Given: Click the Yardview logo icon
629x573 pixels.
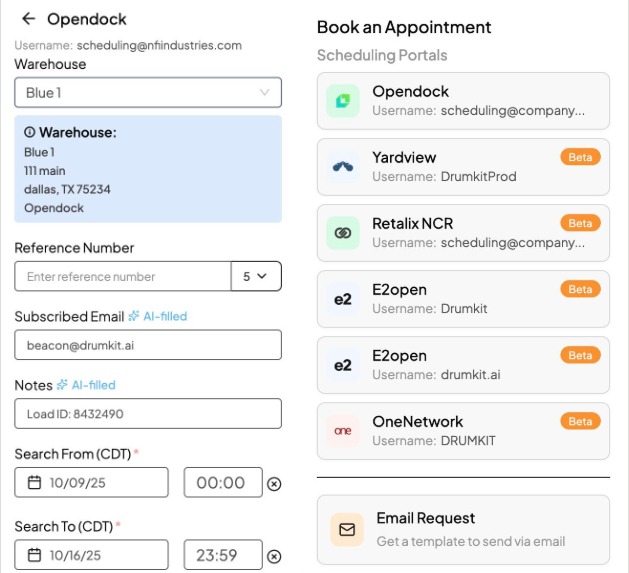Looking at the screenshot, I should click(x=343, y=167).
